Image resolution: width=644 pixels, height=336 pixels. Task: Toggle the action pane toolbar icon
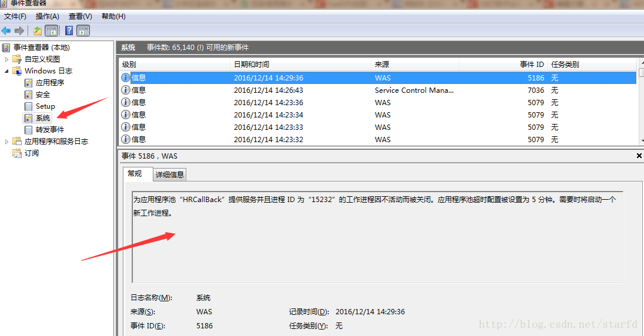(x=83, y=31)
